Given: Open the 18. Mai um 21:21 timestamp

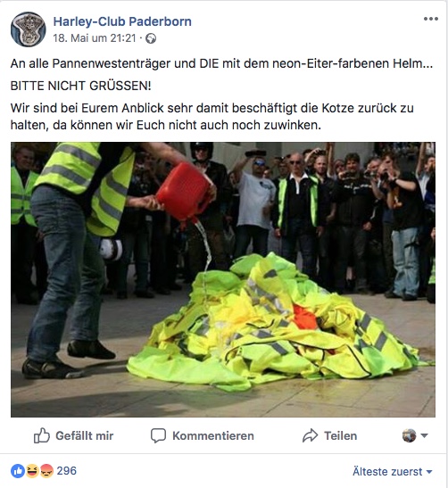Looking at the screenshot, I should 95,38.
